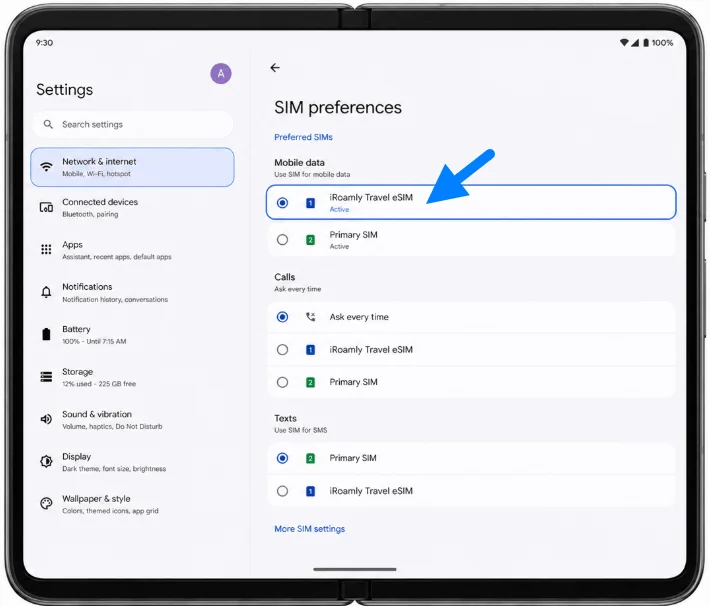Select iRoamly Travel eSIM radio for mobile data
The height and width of the screenshot is (606, 710).
pos(282,202)
